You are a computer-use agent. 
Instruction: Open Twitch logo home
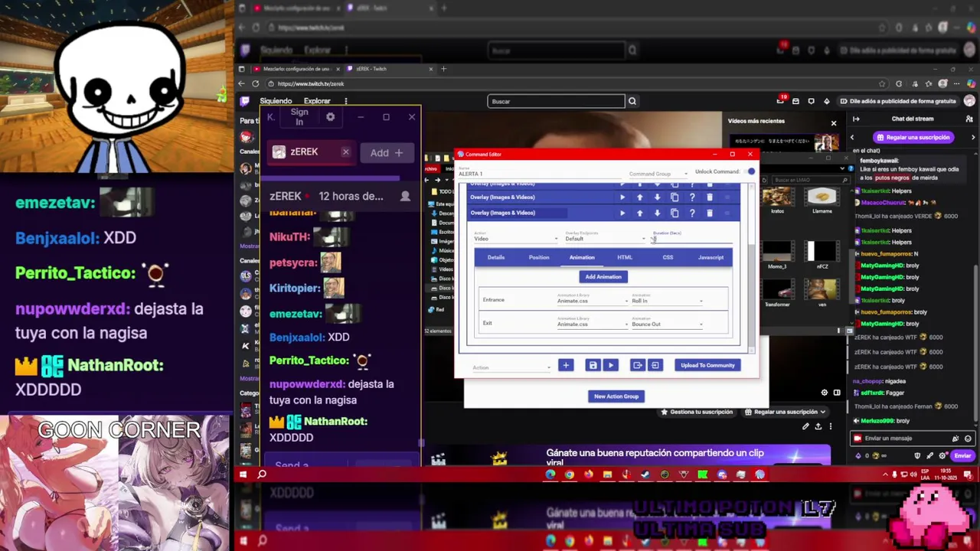[x=245, y=101]
